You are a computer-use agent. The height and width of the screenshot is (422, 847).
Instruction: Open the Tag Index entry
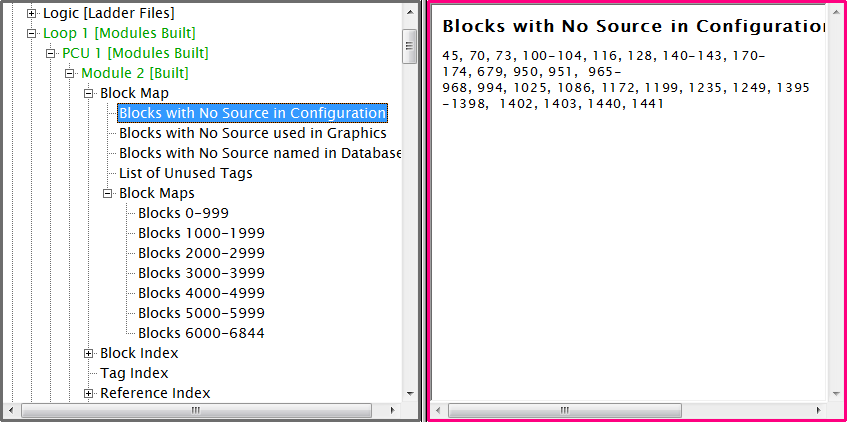pyautogui.click(x=134, y=373)
